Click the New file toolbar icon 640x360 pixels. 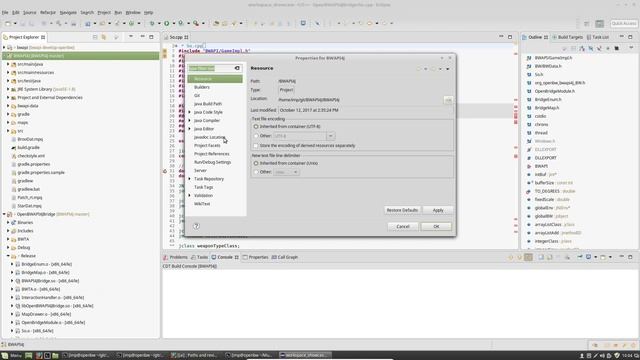[8, 24]
